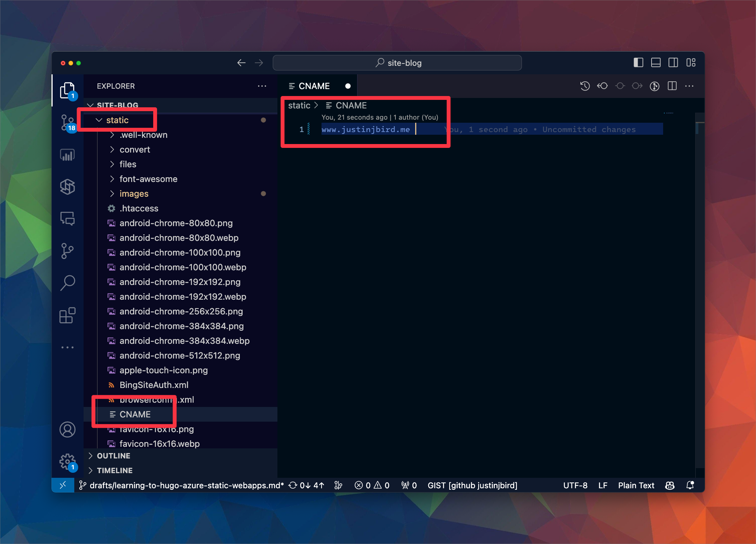Click the Split Editor icon in the editor toolbar

tap(672, 86)
